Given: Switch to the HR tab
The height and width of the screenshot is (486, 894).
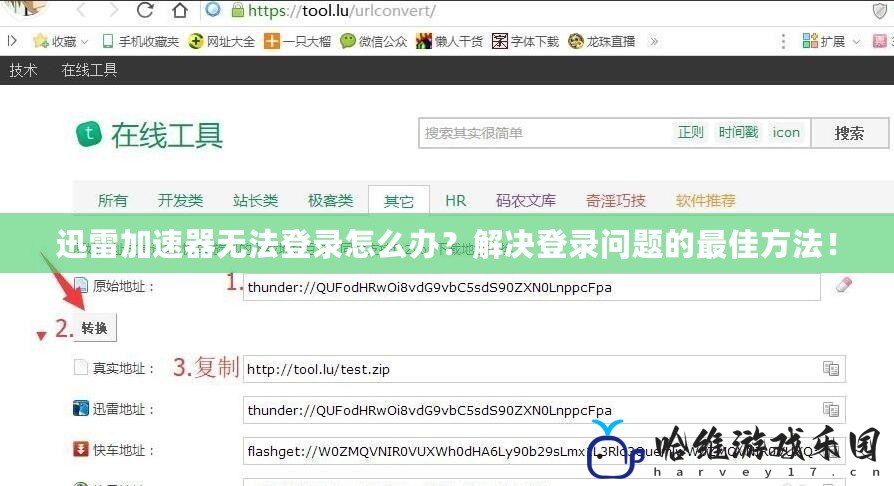Looking at the screenshot, I should (x=456, y=201).
